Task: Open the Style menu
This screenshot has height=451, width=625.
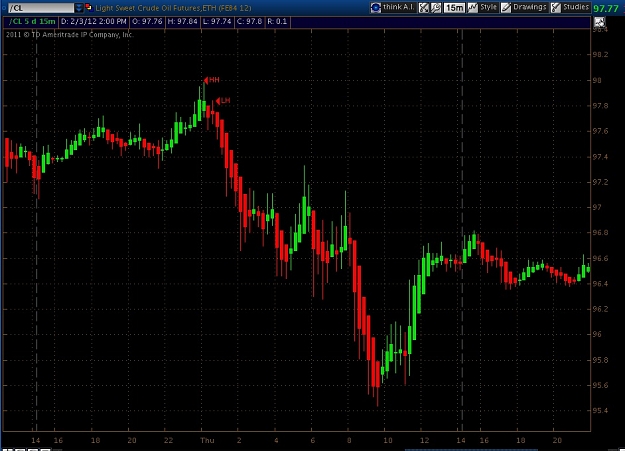Action: pos(488,7)
